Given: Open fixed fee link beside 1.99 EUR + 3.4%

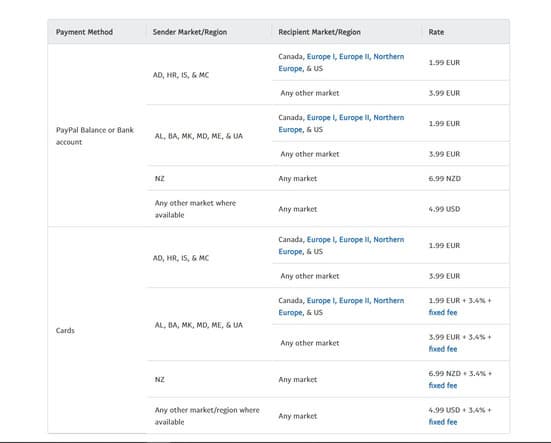Looking at the screenshot, I should (x=443, y=312).
